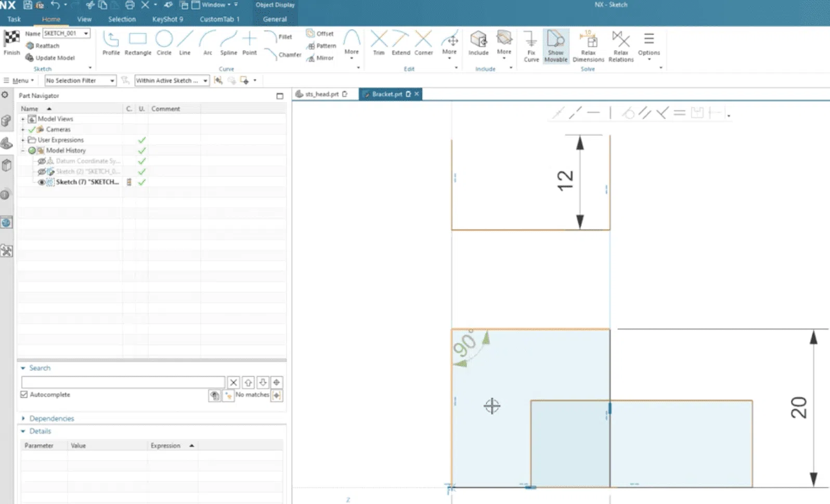This screenshot has width=830, height=504.
Task: Select the Corner tool
Action: point(423,43)
